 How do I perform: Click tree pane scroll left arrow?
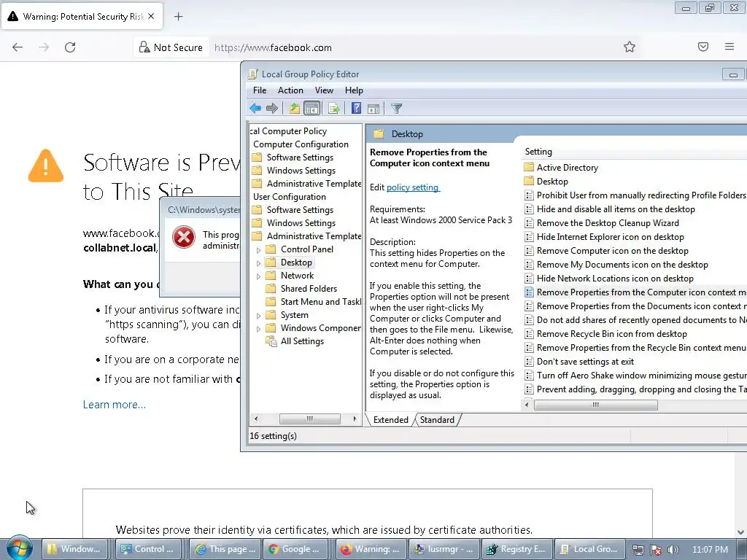256,419
